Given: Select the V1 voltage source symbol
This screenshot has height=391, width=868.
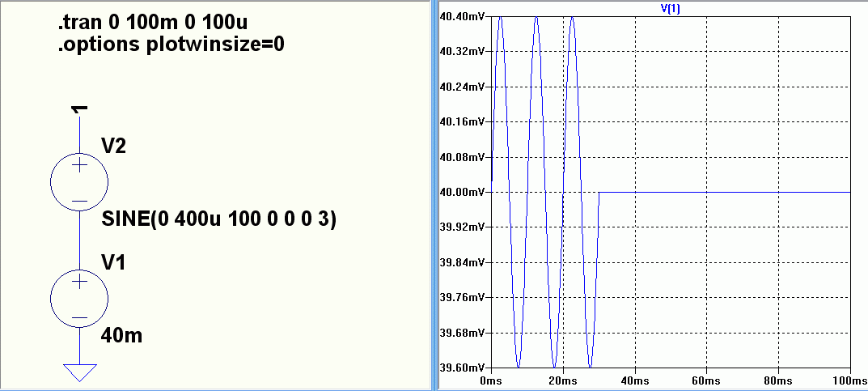Looking at the screenshot, I should [79, 299].
